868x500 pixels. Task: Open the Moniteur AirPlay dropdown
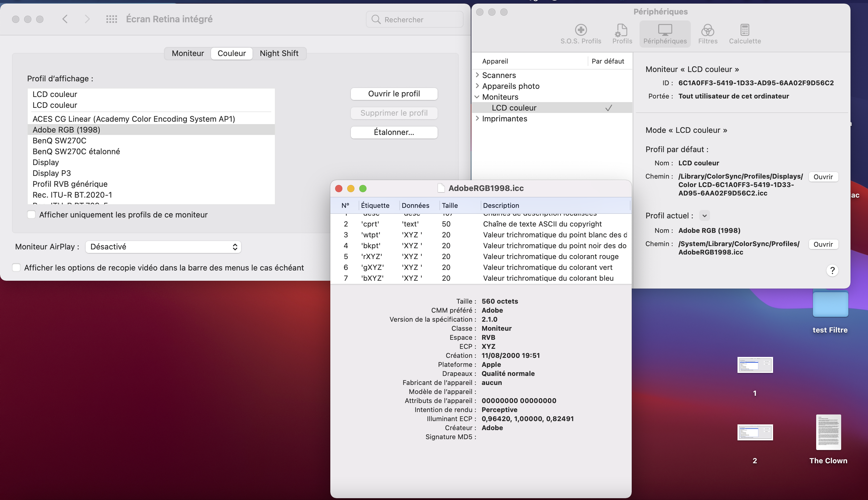[163, 247]
